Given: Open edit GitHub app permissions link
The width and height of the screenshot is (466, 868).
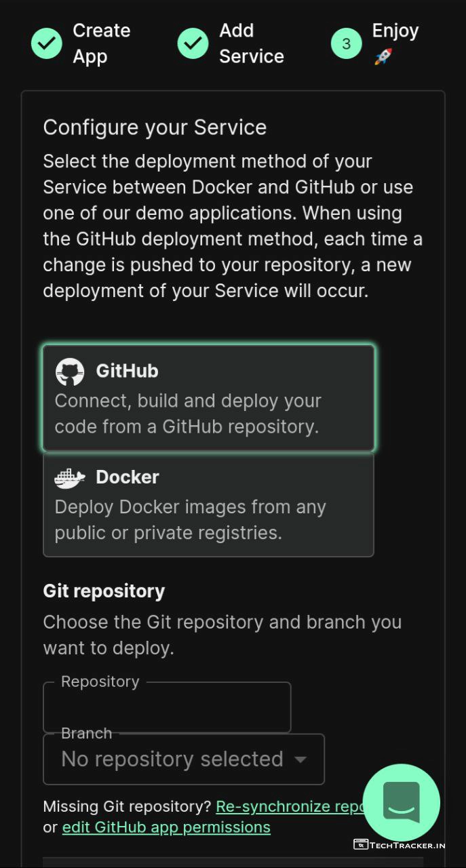Looking at the screenshot, I should (166, 827).
